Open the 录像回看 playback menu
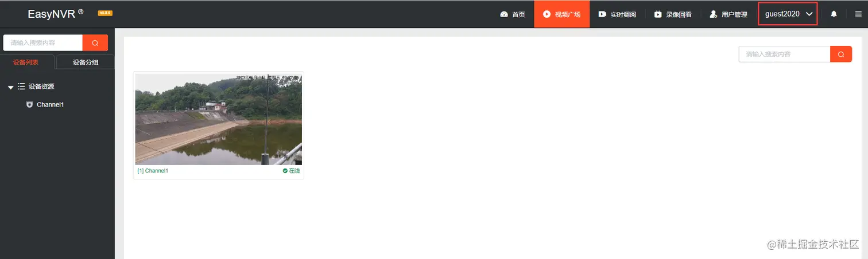The image size is (868, 259). tap(673, 14)
